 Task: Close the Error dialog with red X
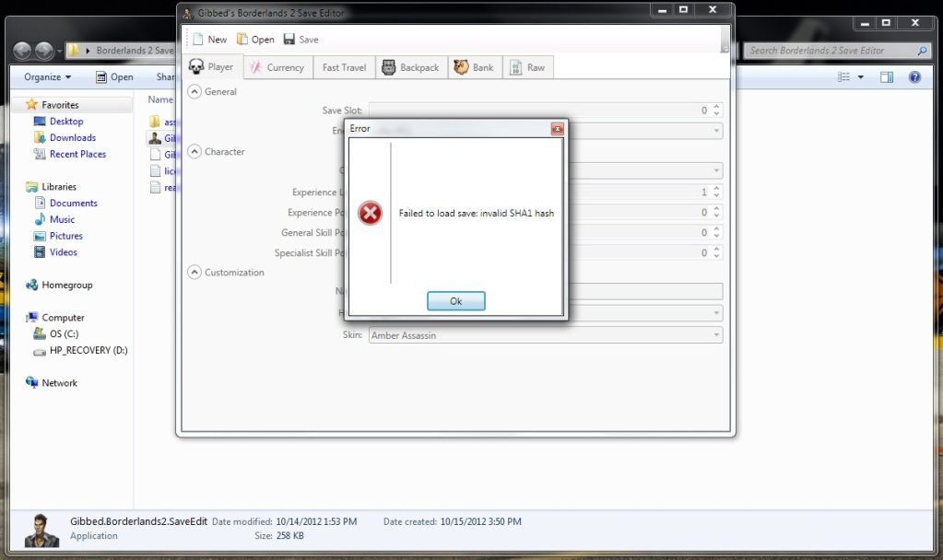[x=558, y=129]
